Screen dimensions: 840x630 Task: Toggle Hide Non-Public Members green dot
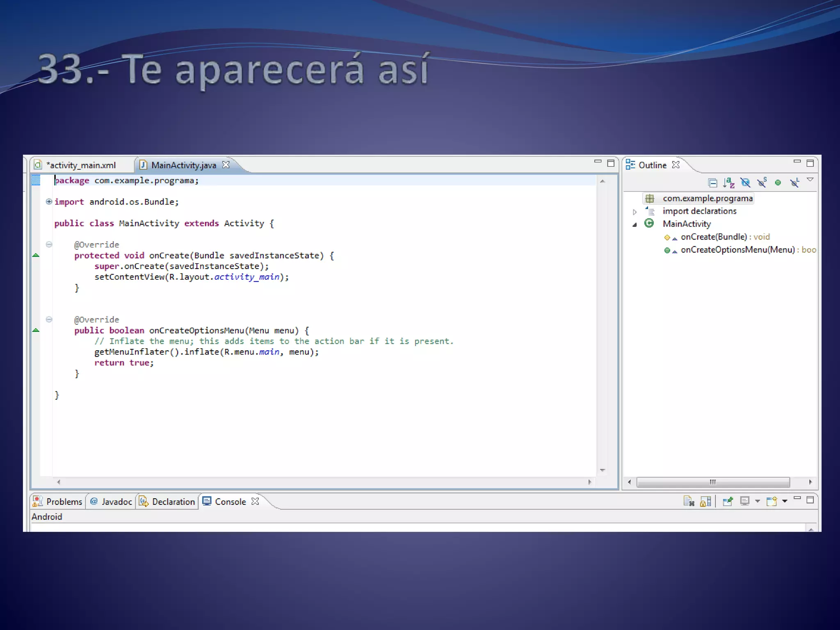point(778,183)
